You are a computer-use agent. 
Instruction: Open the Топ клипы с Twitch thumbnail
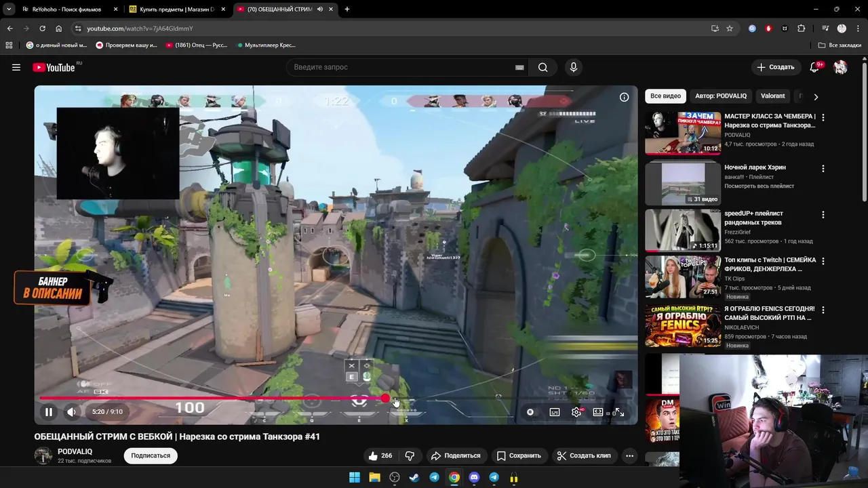(x=683, y=277)
